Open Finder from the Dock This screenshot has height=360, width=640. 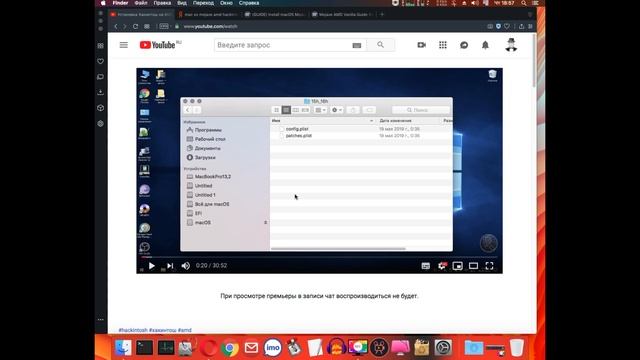[x=123, y=348]
